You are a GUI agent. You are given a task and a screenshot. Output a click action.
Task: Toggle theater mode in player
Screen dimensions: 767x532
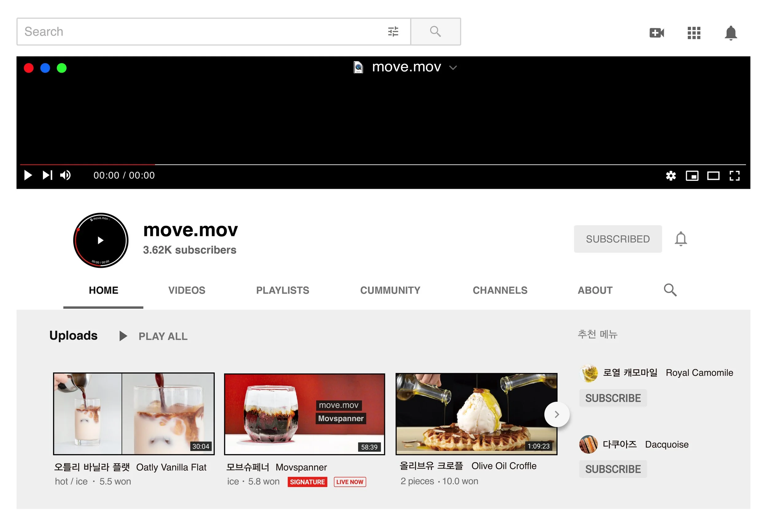(x=713, y=176)
